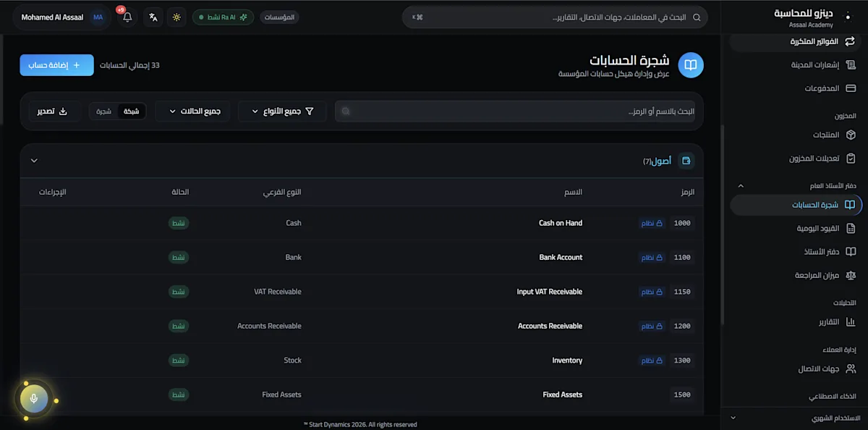868x430 pixels.
Task: Open القيود اليومية menu item
Action: point(796,228)
